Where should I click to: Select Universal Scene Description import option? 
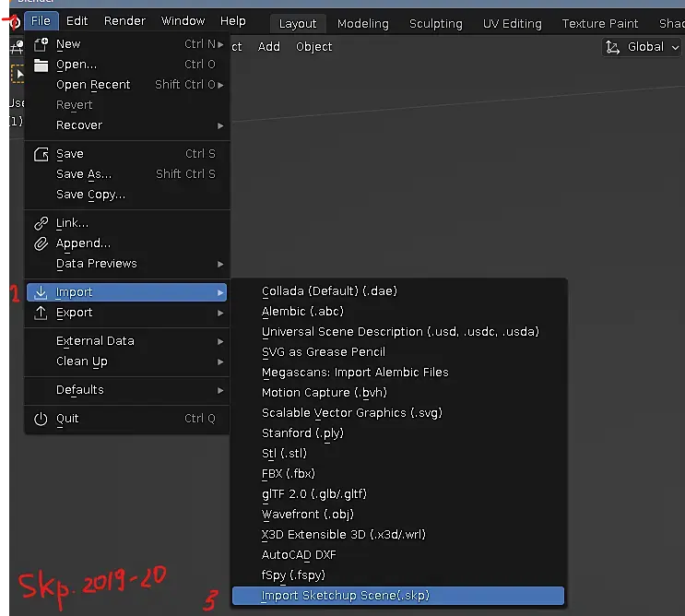(x=398, y=332)
